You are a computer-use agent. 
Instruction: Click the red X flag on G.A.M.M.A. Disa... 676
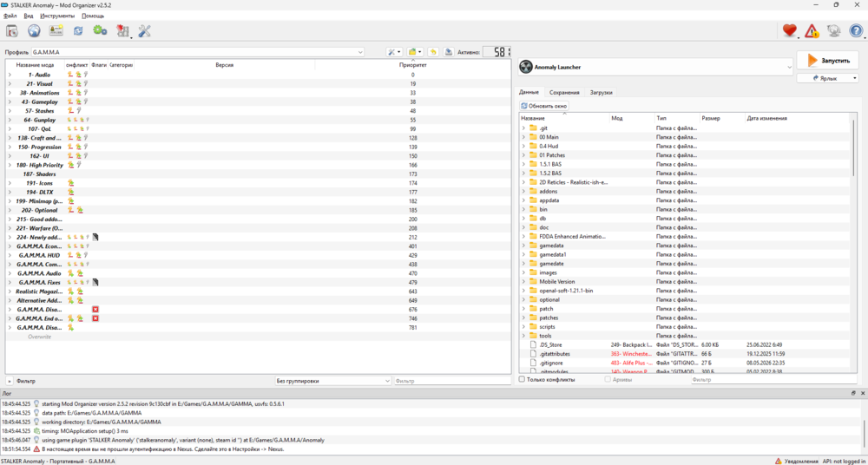pos(95,310)
